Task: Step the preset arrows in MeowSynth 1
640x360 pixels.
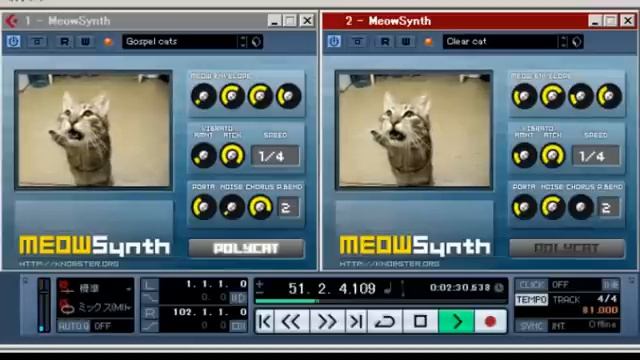Action: 243,41
